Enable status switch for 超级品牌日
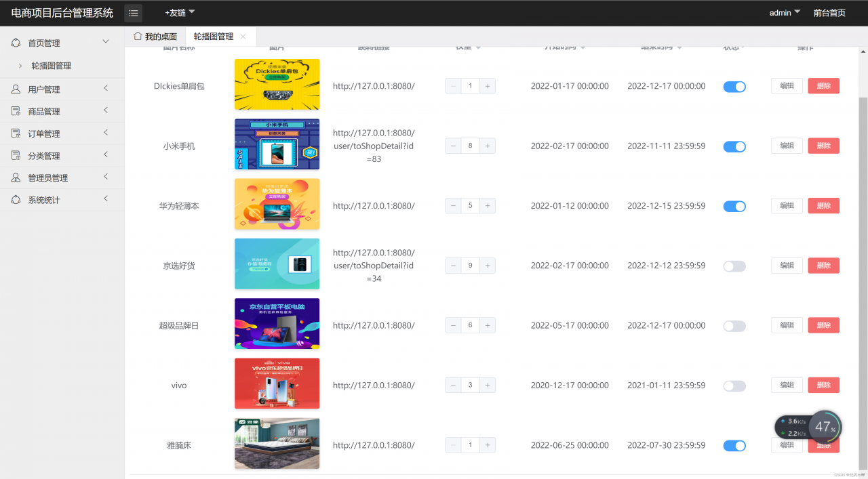The width and height of the screenshot is (868, 479). tap(734, 326)
